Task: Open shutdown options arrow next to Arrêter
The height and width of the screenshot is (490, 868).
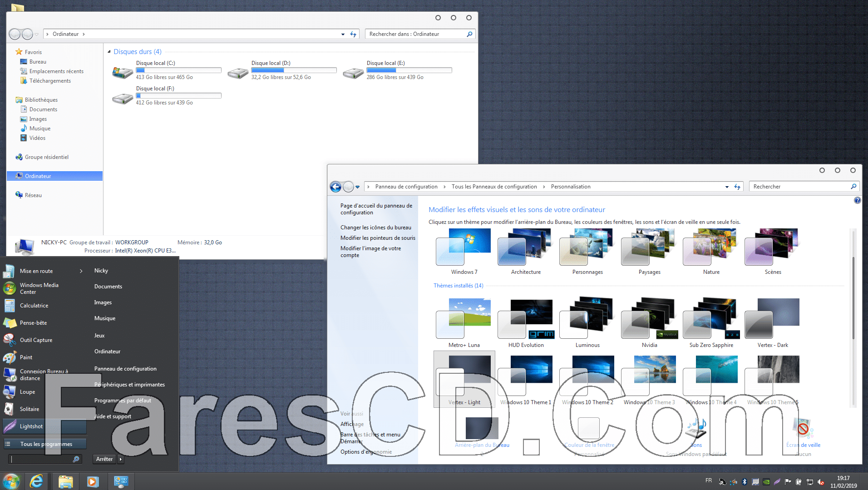Action: 121,459
